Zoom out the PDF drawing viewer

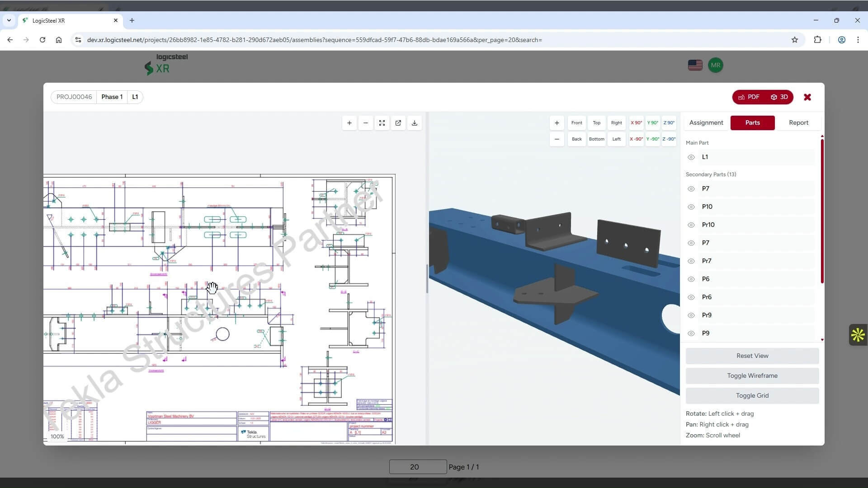coord(365,123)
